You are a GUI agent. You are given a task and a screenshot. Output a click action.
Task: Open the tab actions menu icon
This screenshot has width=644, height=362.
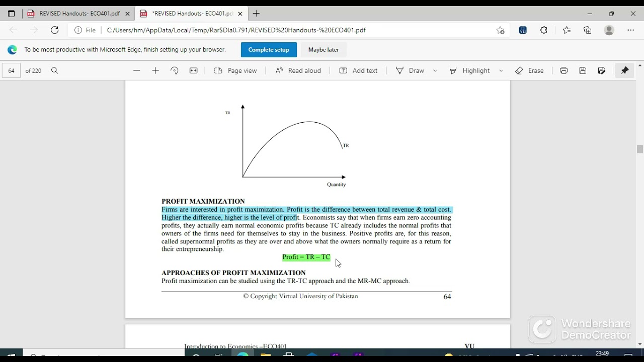[x=11, y=14]
